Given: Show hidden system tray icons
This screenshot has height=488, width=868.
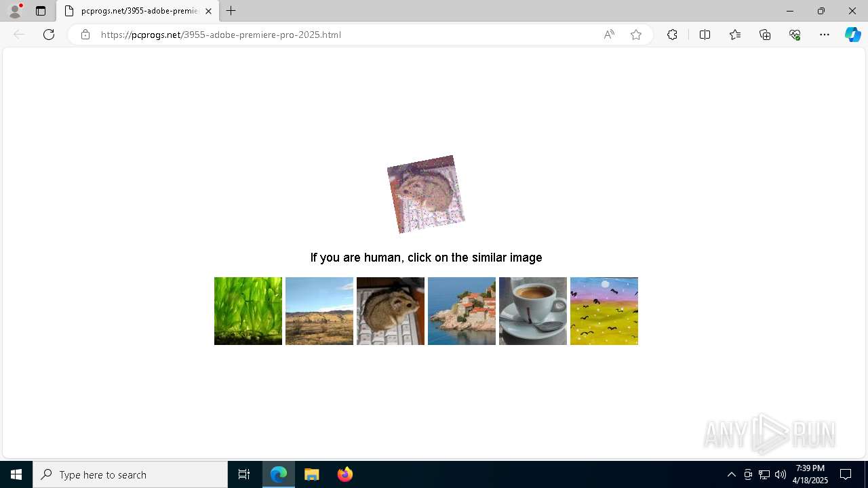Looking at the screenshot, I should (x=731, y=474).
